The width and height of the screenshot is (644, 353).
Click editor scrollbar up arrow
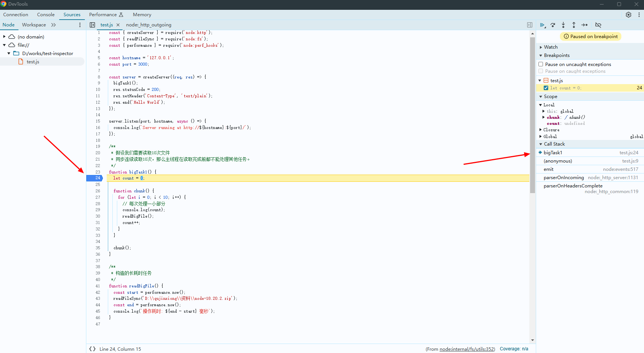(x=532, y=34)
